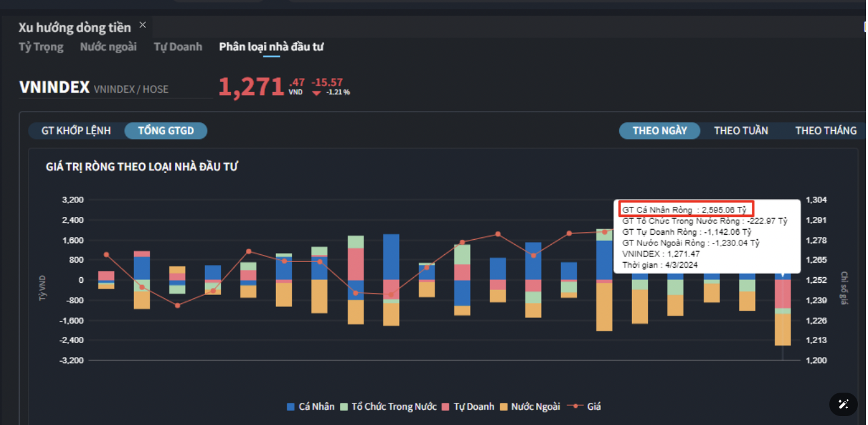Viewport: 868px width, 425px height.
Task: Click the Tự Doanh legend label
Action: click(474, 407)
